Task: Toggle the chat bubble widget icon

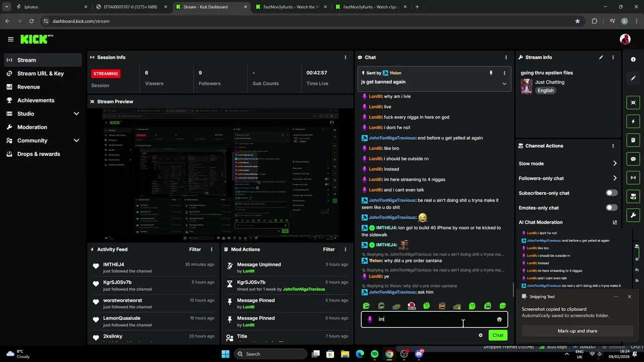Action: coord(633,159)
